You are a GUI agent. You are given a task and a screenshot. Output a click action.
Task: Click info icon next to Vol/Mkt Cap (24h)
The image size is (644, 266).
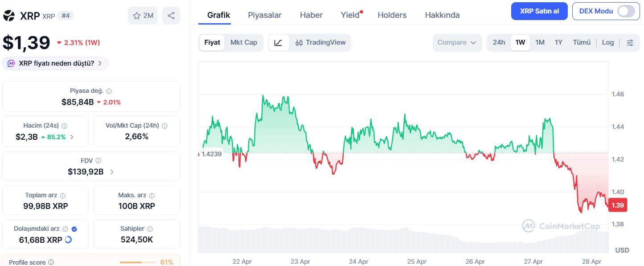pyautogui.click(x=165, y=126)
